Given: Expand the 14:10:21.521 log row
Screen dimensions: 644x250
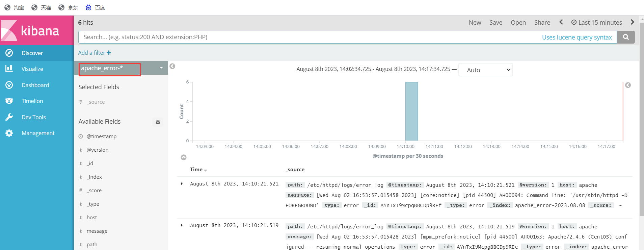Looking at the screenshot, I should coord(182,184).
